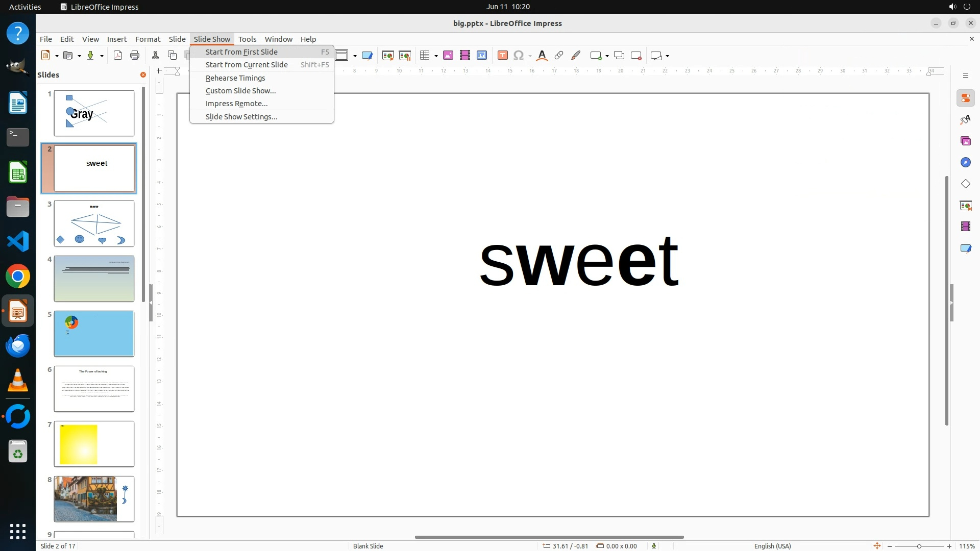Insert a text box from the toolbar
Viewport: 980px width, 551px height.
tap(502, 56)
